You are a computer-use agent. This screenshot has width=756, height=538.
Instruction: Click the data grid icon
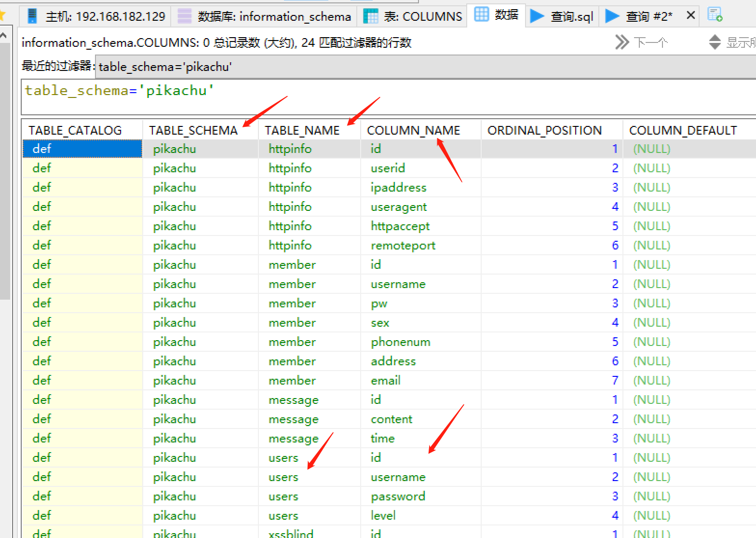pyautogui.click(x=481, y=14)
